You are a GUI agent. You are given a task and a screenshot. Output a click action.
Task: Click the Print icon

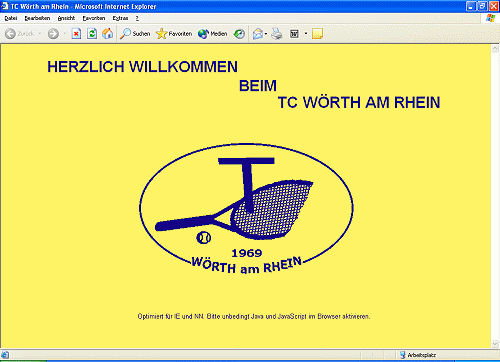[277, 34]
